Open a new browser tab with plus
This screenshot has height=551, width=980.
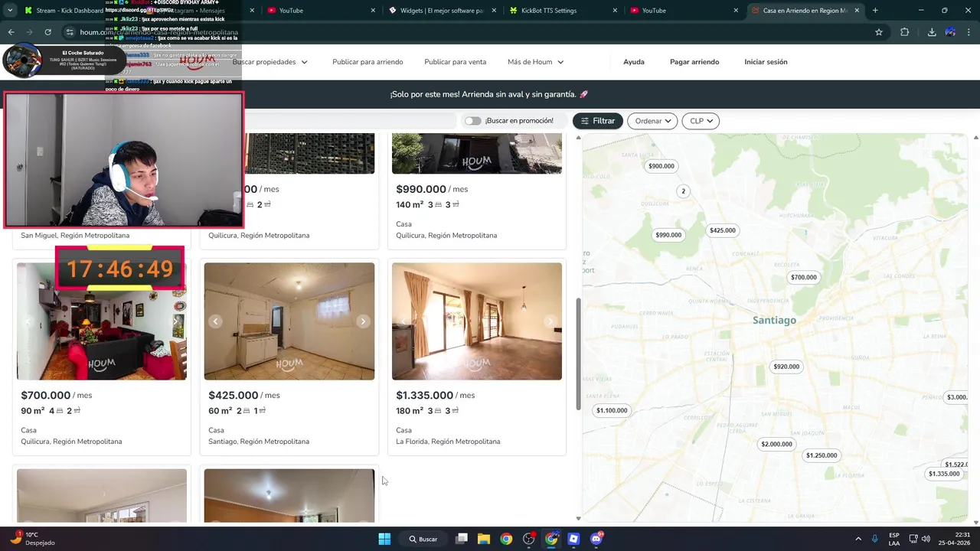click(x=875, y=11)
